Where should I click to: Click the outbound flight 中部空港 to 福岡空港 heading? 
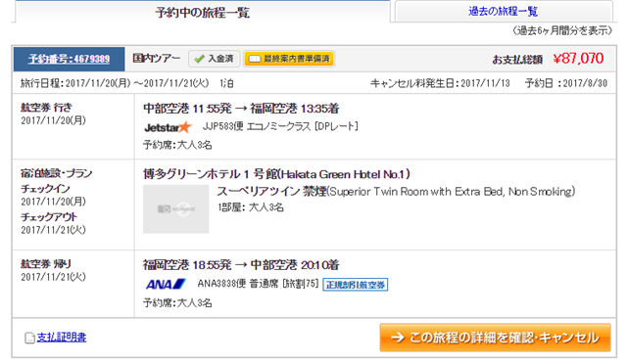(x=241, y=109)
